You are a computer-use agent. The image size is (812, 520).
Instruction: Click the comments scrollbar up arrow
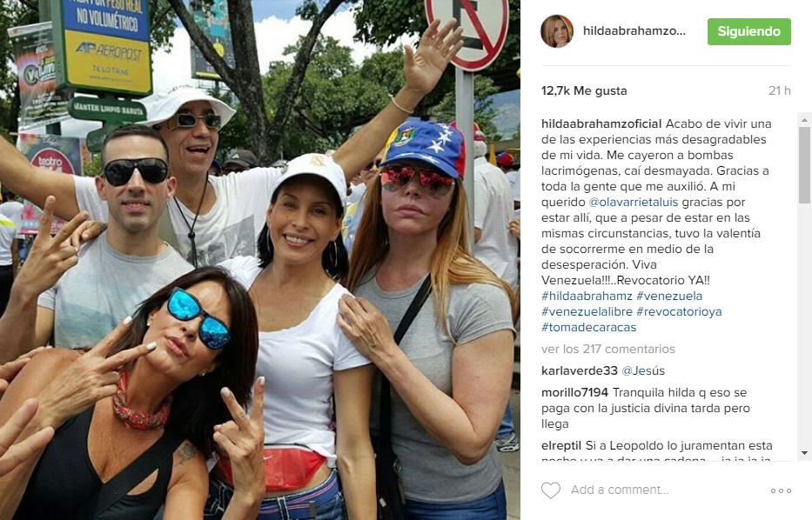(x=804, y=119)
